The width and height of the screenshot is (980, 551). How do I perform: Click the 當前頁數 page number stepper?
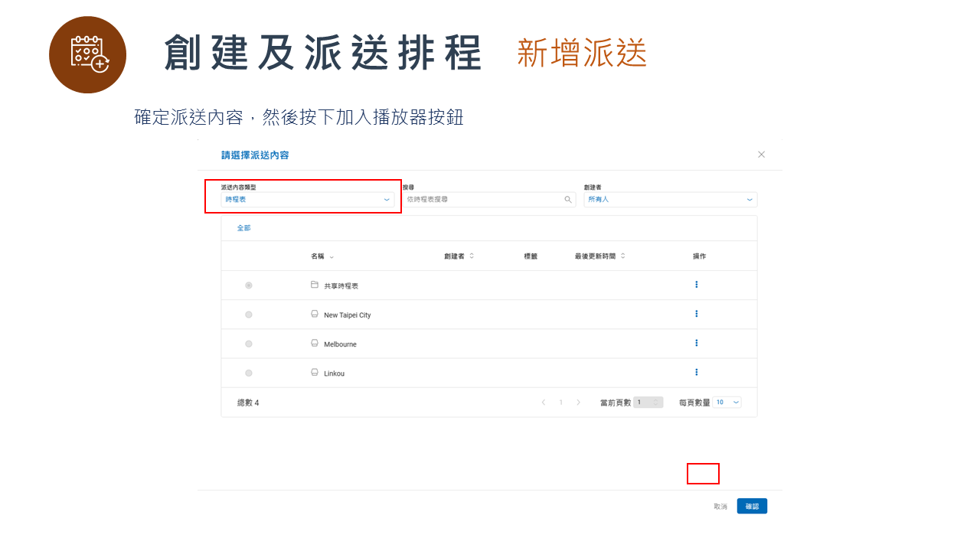click(648, 401)
